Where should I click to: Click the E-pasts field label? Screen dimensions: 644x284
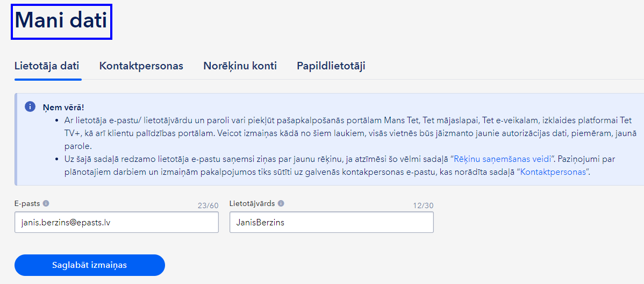click(27, 203)
